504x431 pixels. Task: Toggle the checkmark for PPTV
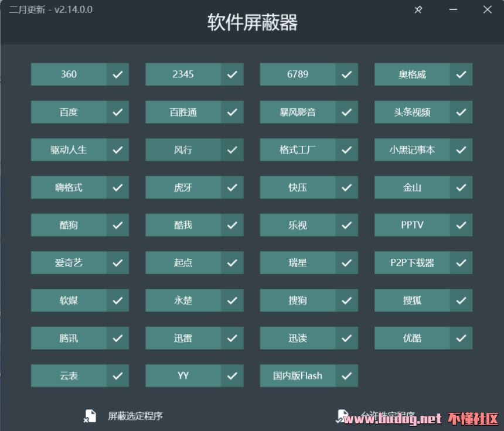pos(461,225)
